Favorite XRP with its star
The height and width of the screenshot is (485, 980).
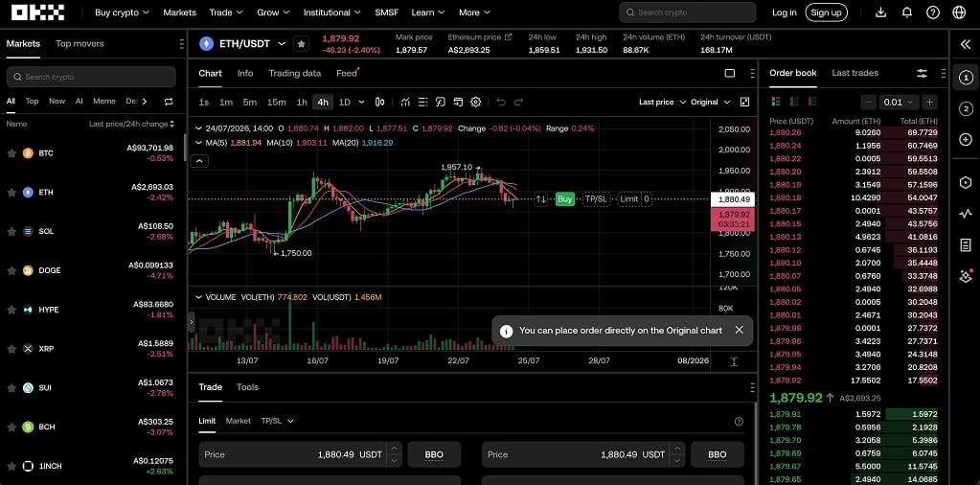(x=11, y=349)
